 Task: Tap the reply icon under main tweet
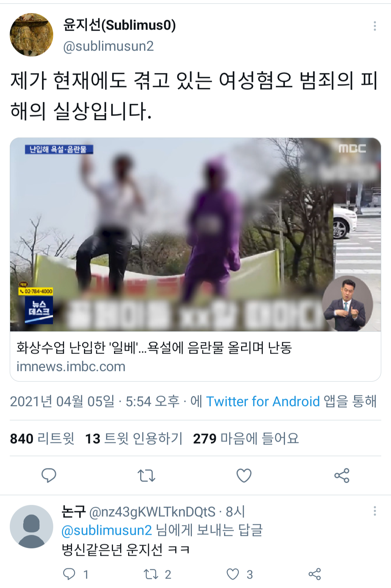pos(49,475)
